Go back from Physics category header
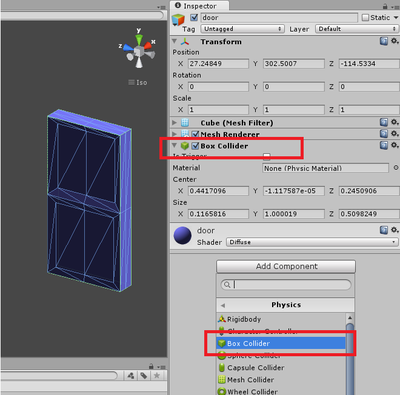The height and width of the screenshot is (395, 400). 223,305
